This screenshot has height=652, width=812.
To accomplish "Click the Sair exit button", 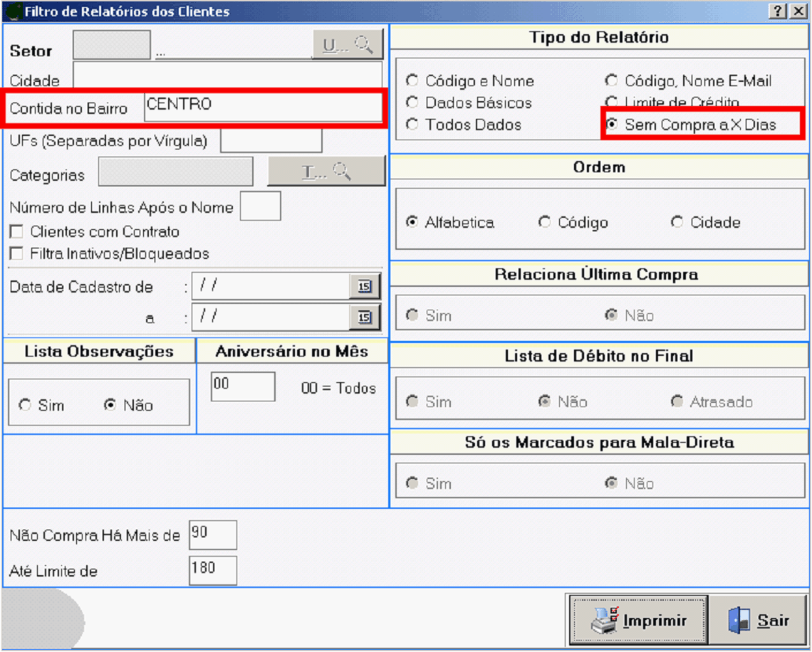I will (x=758, y=620).
